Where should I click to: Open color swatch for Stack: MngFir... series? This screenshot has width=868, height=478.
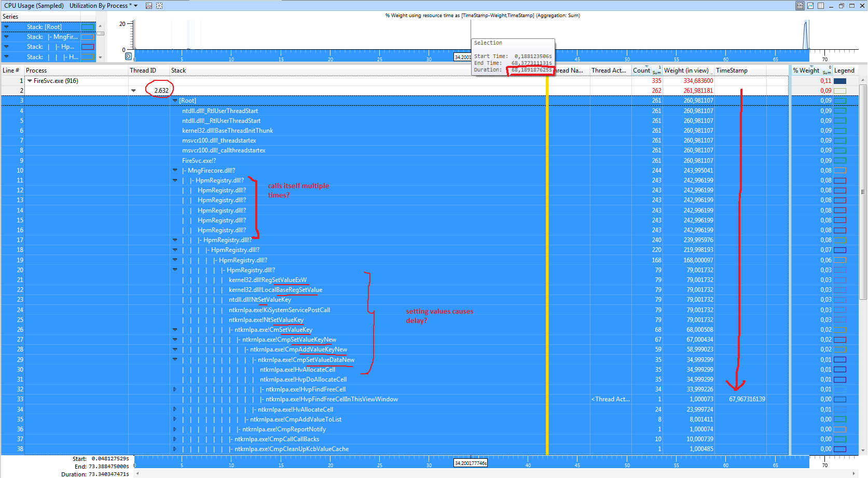coord(88,37)
